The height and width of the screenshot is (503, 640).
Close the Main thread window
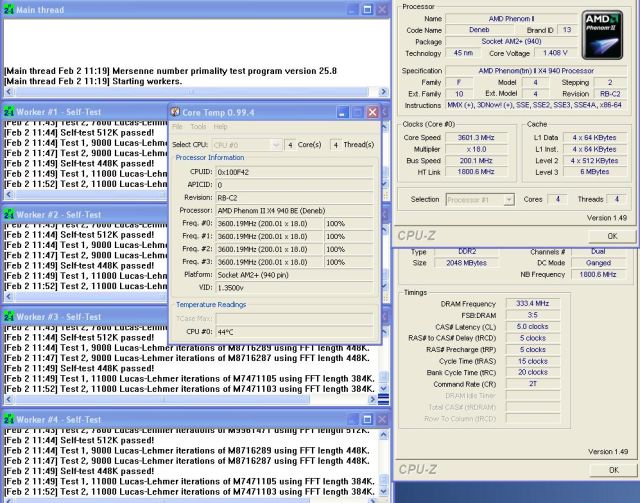pos(382,9)
